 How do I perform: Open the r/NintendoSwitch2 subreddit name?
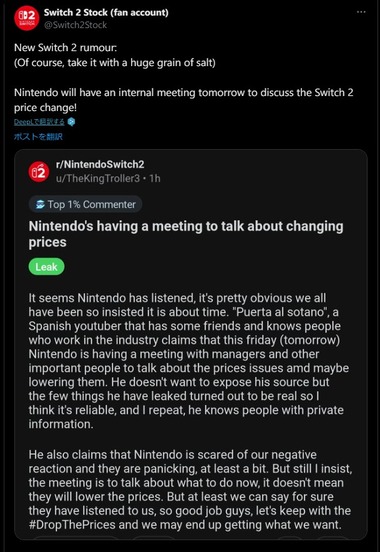click(100, 164)
